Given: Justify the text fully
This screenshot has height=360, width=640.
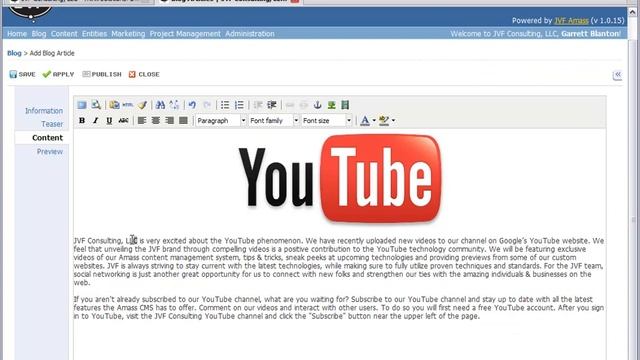Looking at the screenshot, I should [x=183, y=120].
